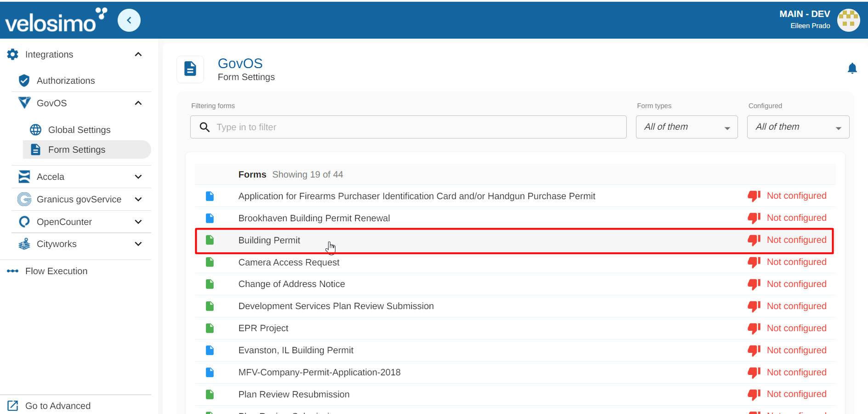Collapse the GovOS submenu chevron
The image size is (868, 414).
(138, 103)
